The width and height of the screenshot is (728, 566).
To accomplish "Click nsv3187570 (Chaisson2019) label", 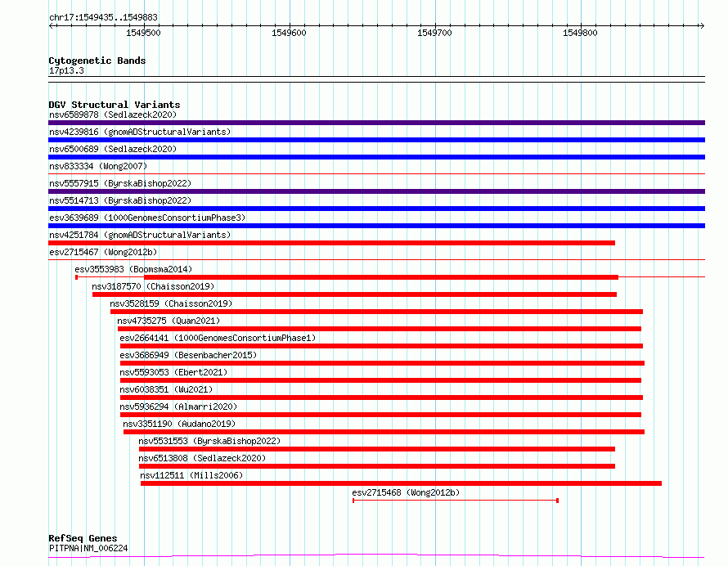I will click(x=153, y=286).
